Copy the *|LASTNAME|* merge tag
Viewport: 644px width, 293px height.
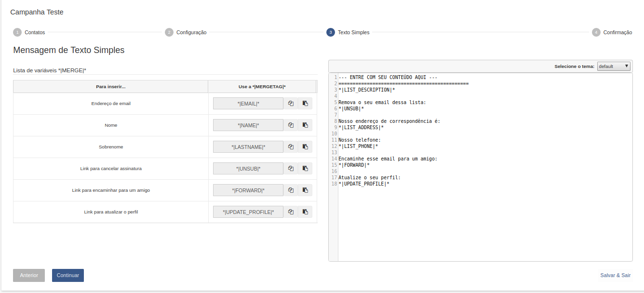tap(291, 147)
